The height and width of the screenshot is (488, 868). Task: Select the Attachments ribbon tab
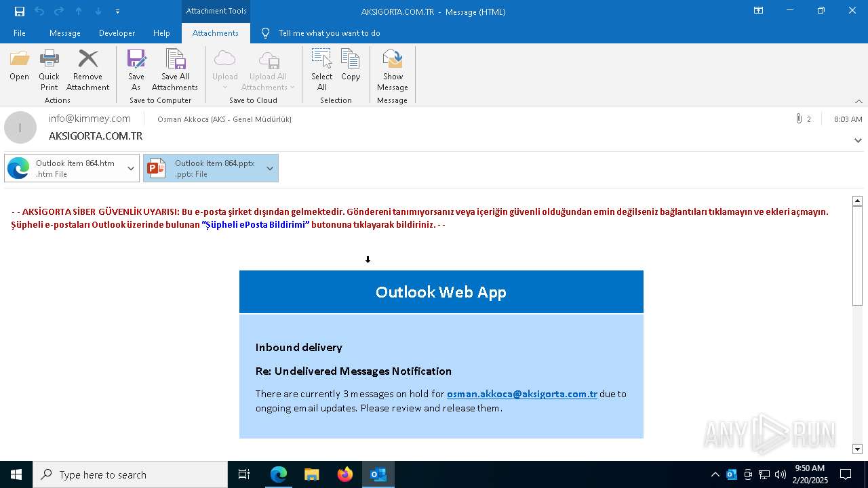pos(216,33)
